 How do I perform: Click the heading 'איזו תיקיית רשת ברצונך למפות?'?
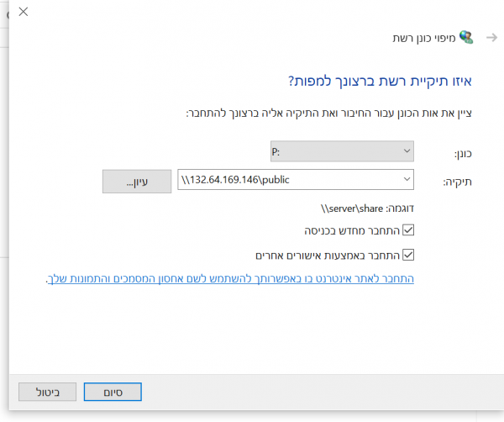pyautogui.click(x=380, y=81)
